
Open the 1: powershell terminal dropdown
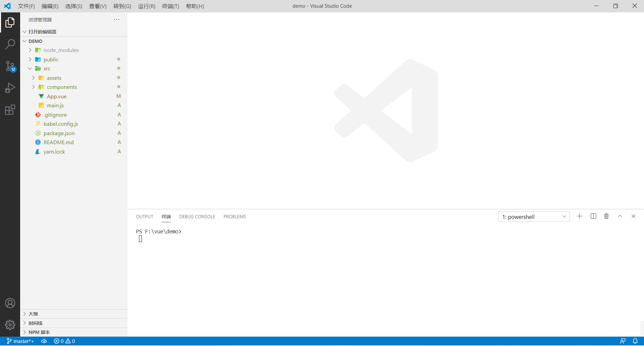(533, 217)
